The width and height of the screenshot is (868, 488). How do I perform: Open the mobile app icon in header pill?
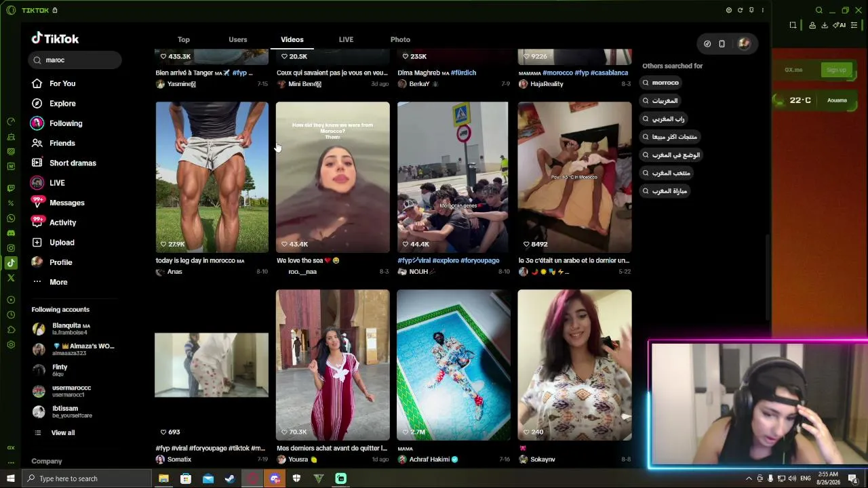pos(722,44)
